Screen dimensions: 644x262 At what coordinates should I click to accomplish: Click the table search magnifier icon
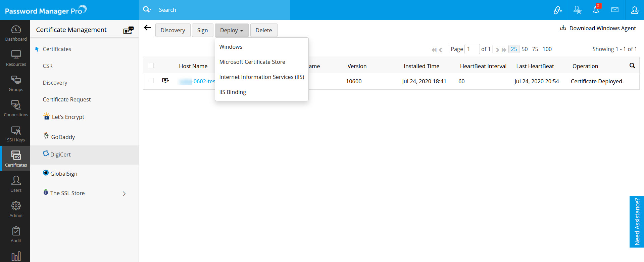click(x=632, y=66)
